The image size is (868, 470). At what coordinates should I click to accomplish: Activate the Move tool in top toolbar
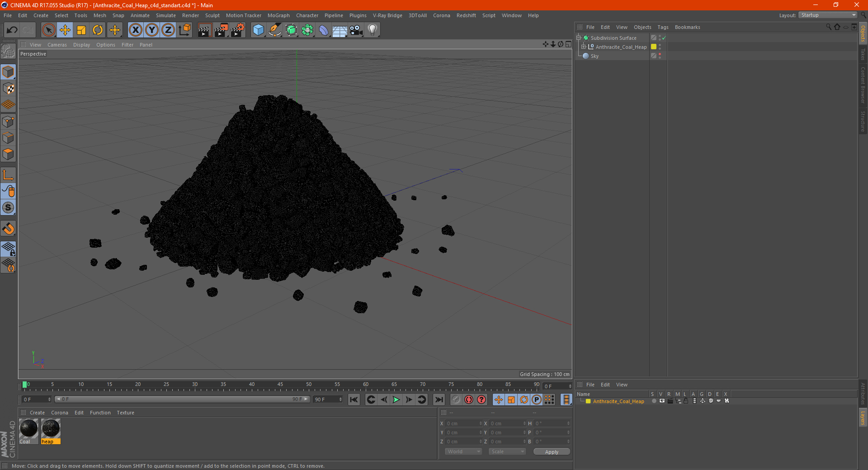(65, 30)
